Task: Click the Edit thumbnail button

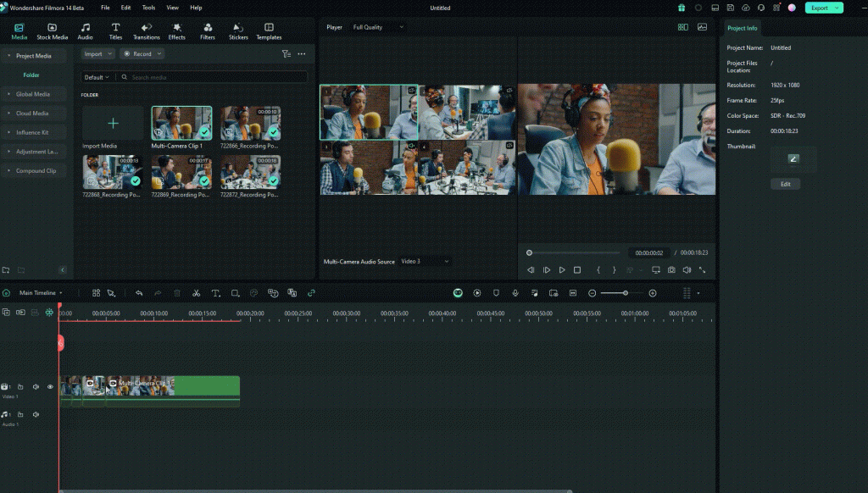Action: pos(785,185)
